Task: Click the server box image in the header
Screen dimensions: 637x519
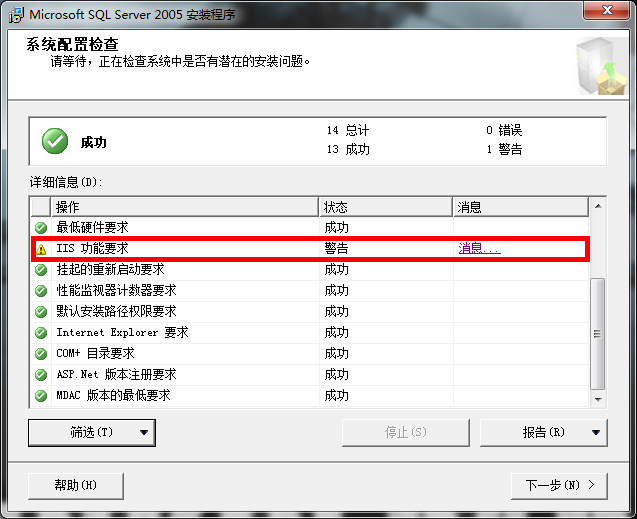Action: (602, 66)
